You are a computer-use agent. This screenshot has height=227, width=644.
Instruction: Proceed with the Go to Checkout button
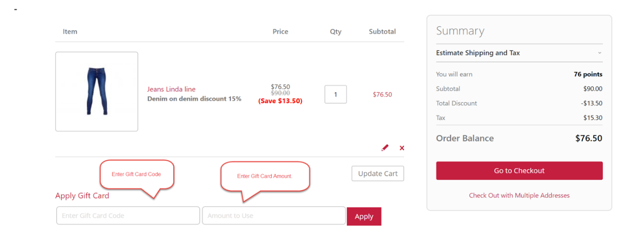tap(519, 171)
